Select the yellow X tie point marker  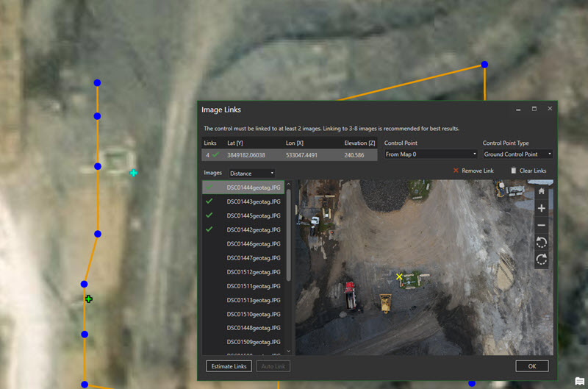[399, 276]
